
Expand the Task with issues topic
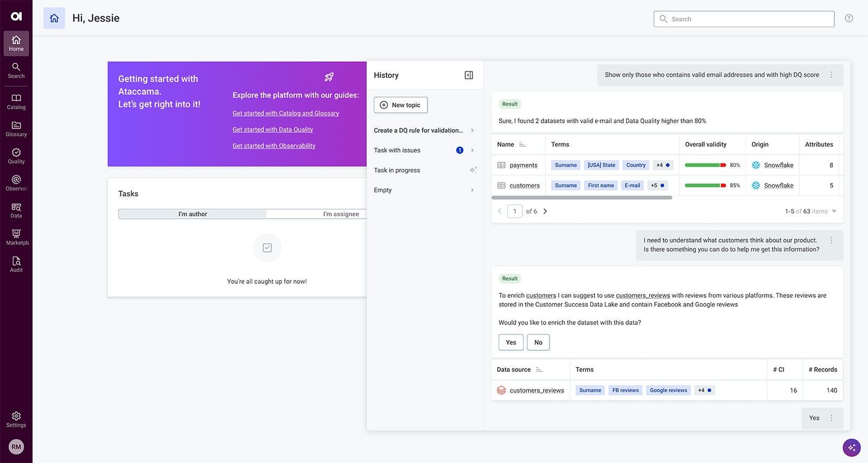click(472, 150)
